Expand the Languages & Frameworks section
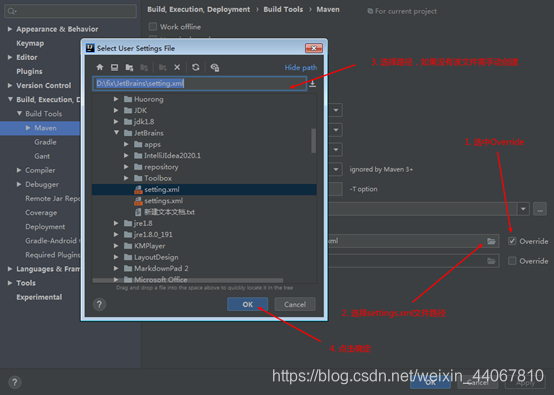Screen dimensions: 554x395 [10, 269]
